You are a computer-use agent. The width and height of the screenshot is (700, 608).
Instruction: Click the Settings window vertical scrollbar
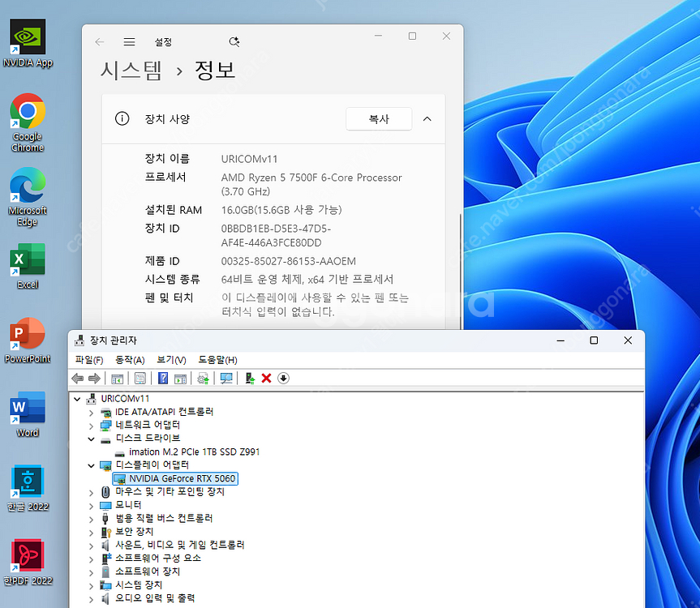click(x=461, y=271)
